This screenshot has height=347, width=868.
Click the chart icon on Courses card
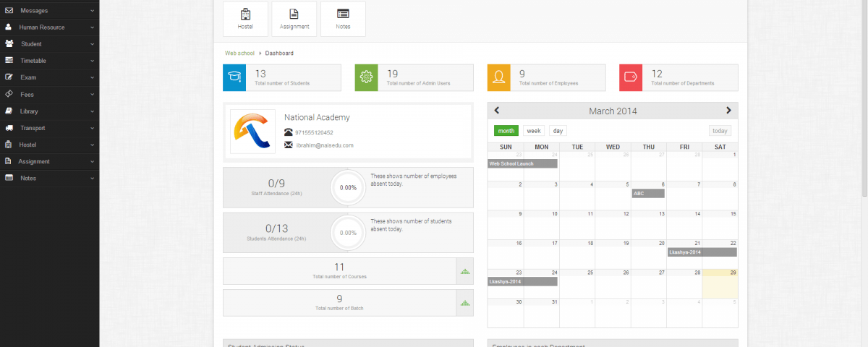click(465, 272)
